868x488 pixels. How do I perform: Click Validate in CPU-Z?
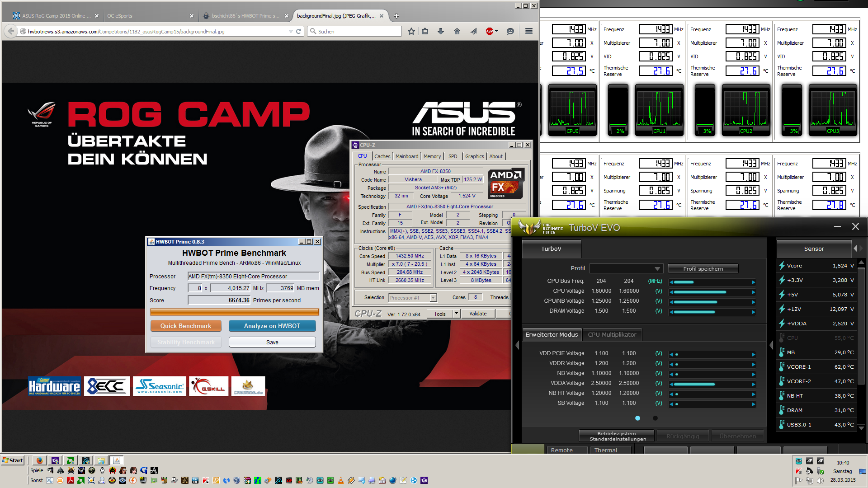point(478,314)
